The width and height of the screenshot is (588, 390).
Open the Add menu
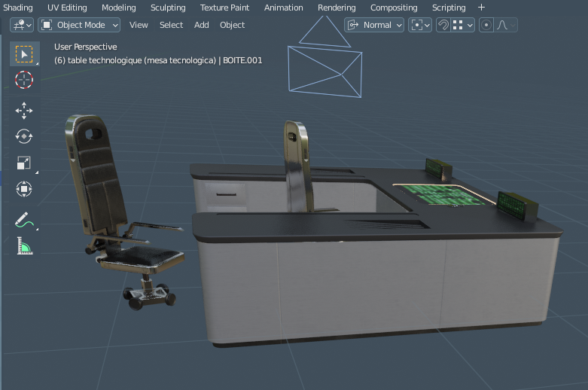(201, 25)
